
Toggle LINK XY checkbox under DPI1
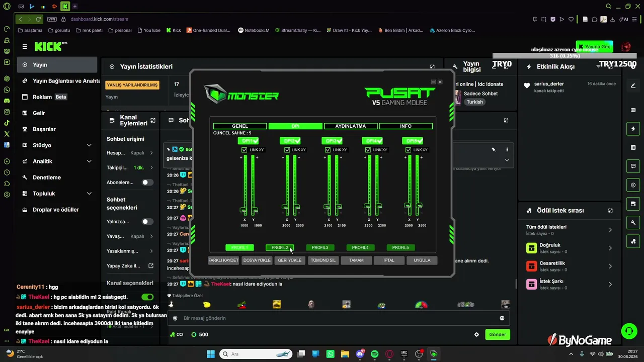(x=244, y=150)
